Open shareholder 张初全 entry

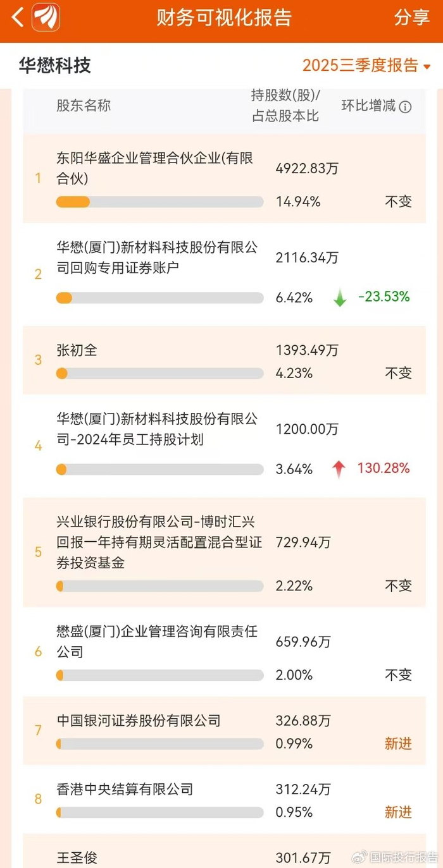pos(77,350)
